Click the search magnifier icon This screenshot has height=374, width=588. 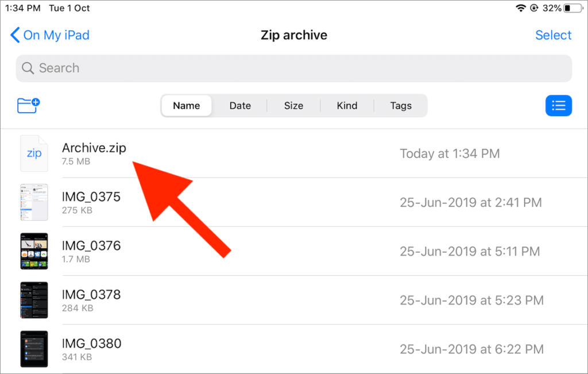pyautogui.click(x=28, y=68)
